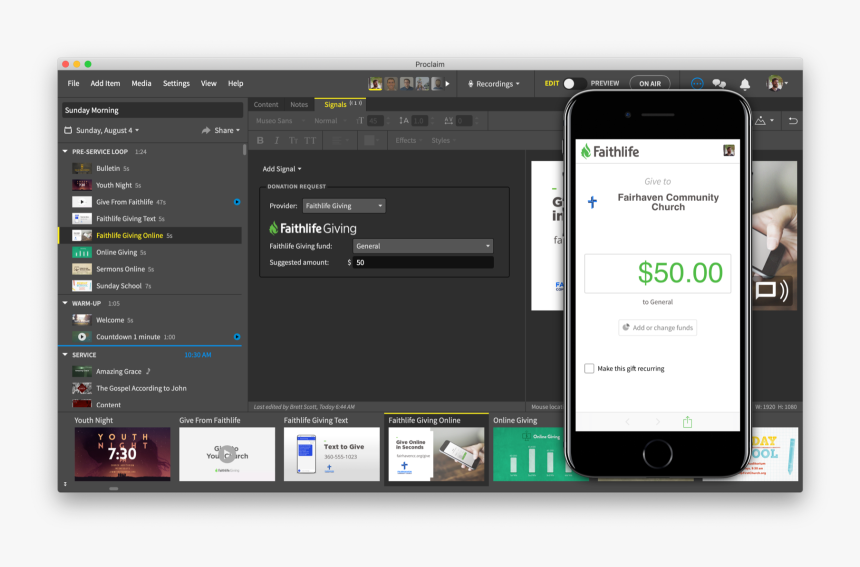
Task: Click the play icon on Countdown 1 minute
Action: [x=82, y=337]
